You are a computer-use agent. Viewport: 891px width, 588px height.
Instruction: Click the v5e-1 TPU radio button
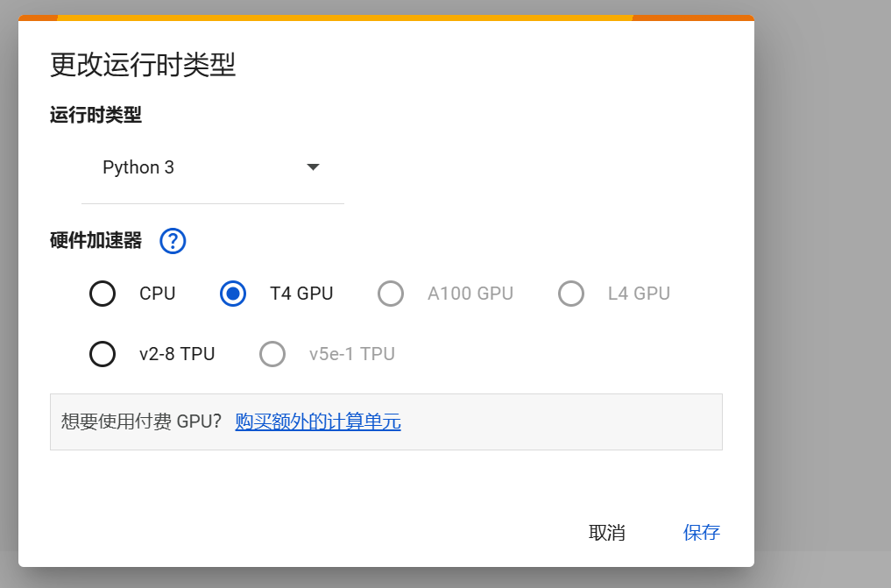click(x=272, y=354)
